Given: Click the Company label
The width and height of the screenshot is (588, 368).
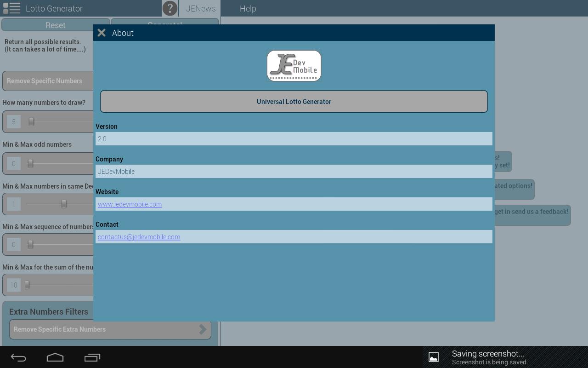Looking at the screenshot, I should pos(109,159).
